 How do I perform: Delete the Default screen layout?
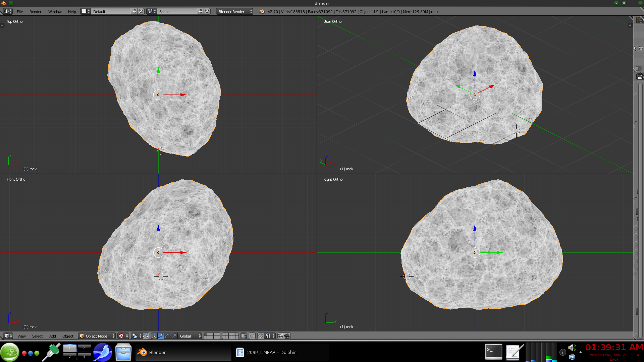tap(141, 11)
